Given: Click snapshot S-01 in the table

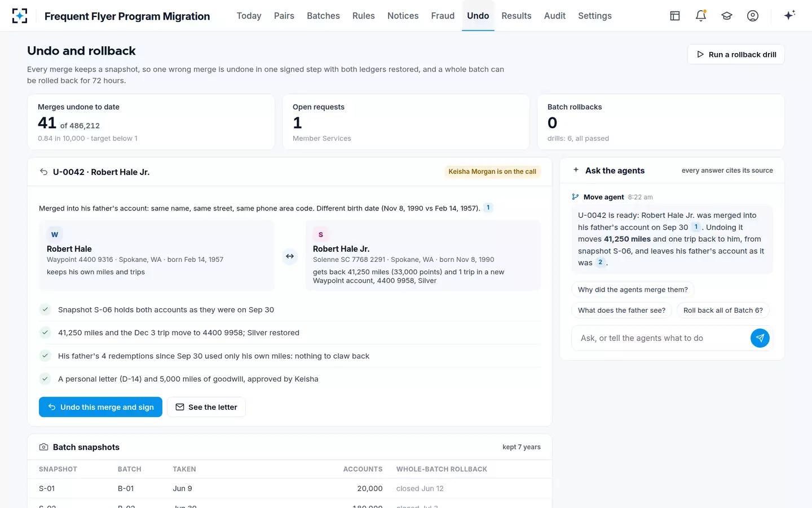Looking at the screenshot, I should (x=47, y=489).
